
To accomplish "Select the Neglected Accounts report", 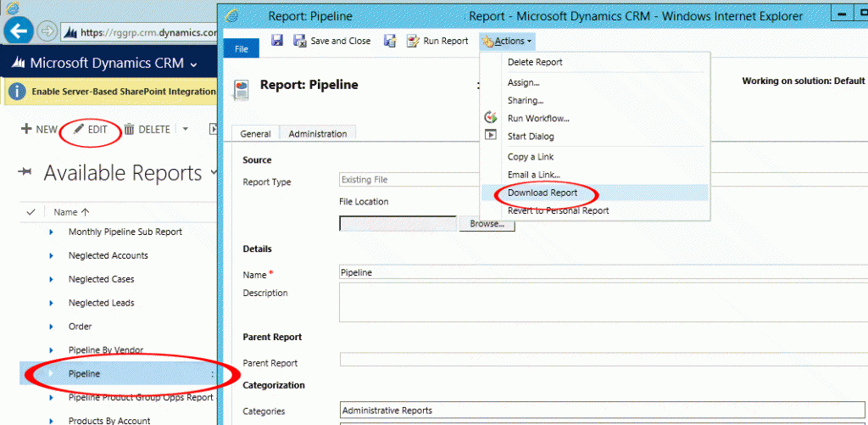I will tap(108, 255).
